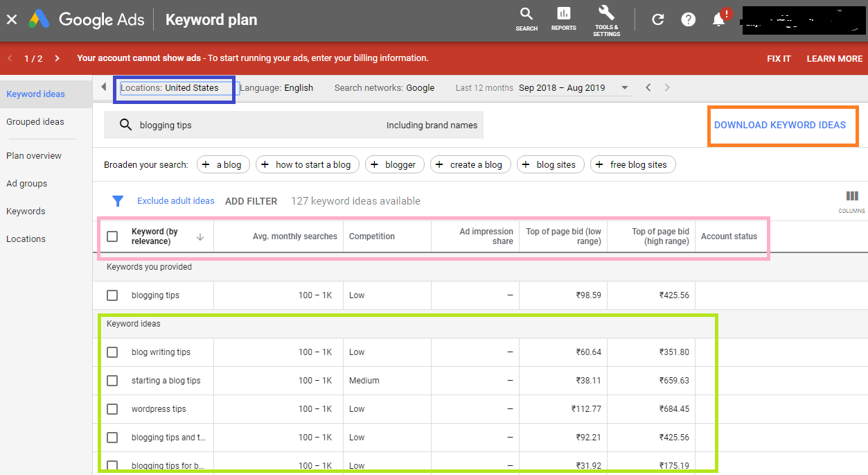Check the 'blogging tips and t…' row
This screenshot has height=475, width=868.
click(x=112, y=438)
